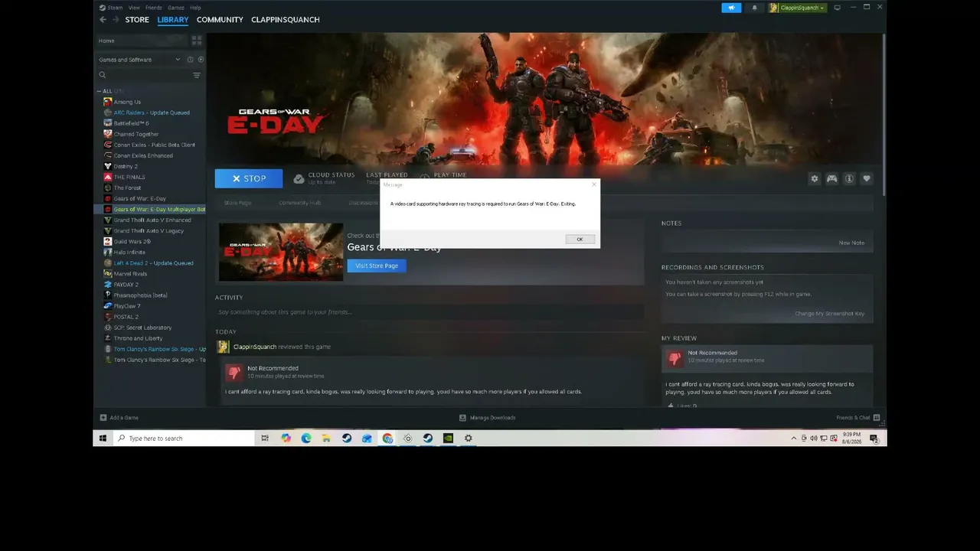This screenshot has width=980, height=551.
Task: Open the CLAPPINSQUANCH profile tab
Action: [x=286, y=20]
